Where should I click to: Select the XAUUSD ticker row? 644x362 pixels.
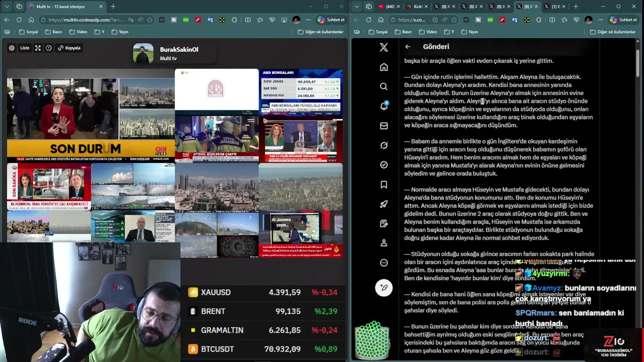264,292
